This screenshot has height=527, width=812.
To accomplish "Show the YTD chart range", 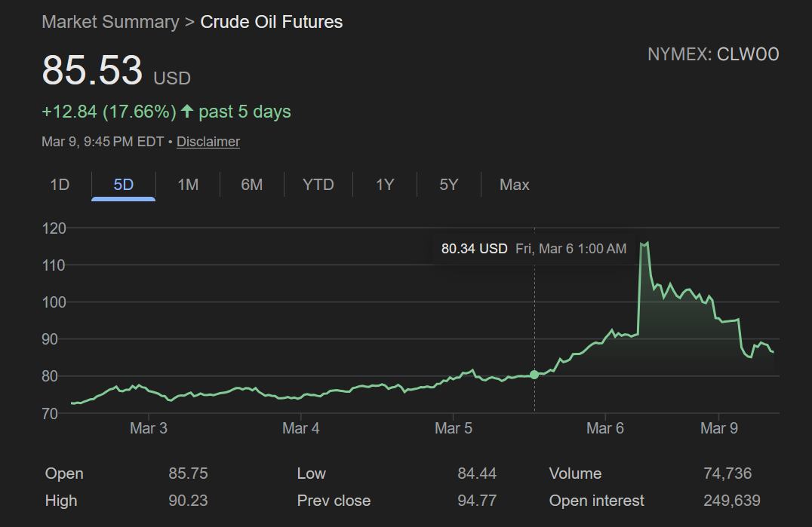I will click(318, 185).
